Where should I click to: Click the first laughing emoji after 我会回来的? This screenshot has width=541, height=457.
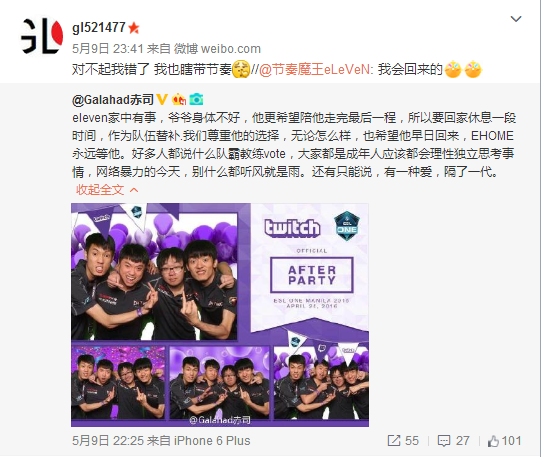click(453, 69)
